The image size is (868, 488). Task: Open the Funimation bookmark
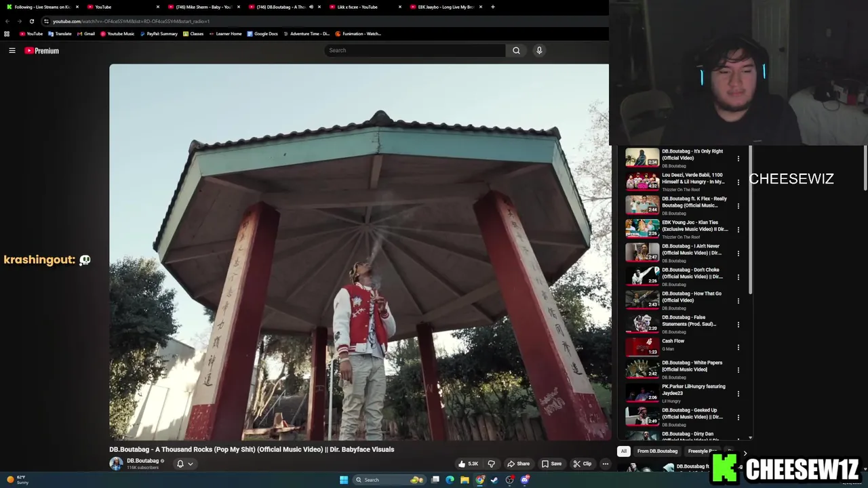coord(359,33)
